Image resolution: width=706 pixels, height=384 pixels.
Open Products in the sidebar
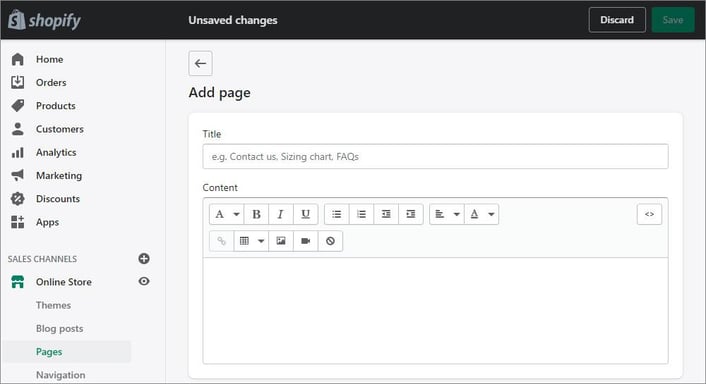click(56, 106)
